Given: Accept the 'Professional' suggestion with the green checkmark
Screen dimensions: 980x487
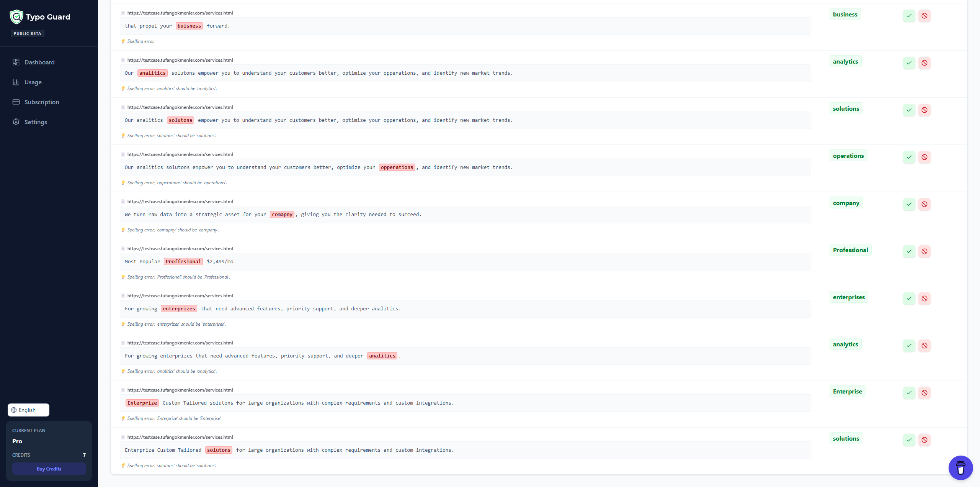Looking at the screenshot, I should tap(909, 251).
